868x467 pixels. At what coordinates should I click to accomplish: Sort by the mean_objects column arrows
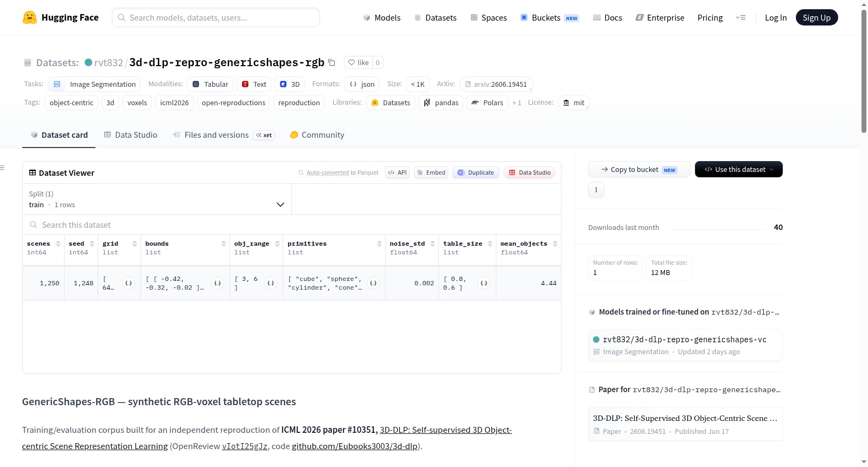pyautogui.click(x=555, y=244)
